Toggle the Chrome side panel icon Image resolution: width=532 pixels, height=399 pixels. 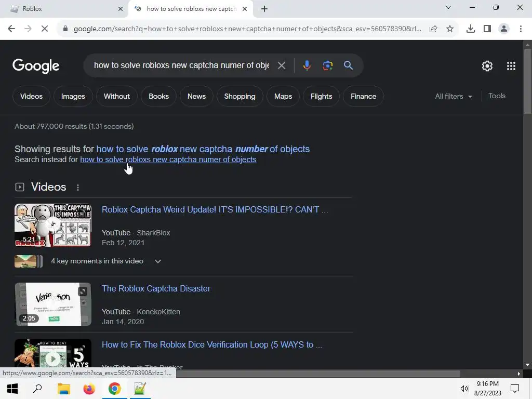(x=487, y=29)
